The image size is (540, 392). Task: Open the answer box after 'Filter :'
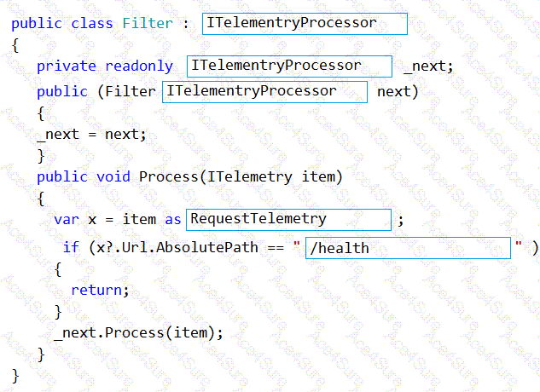point(305,23)
